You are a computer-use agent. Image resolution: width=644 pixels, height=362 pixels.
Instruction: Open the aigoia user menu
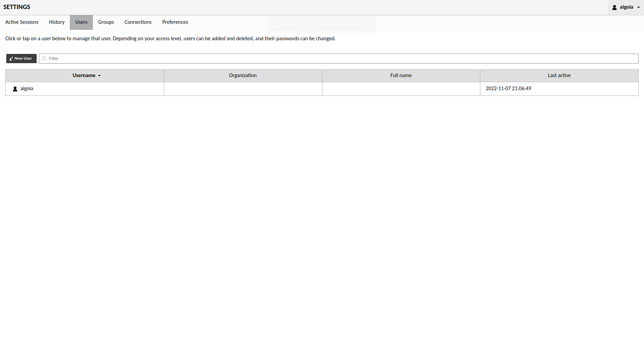[x=626, y=7]
